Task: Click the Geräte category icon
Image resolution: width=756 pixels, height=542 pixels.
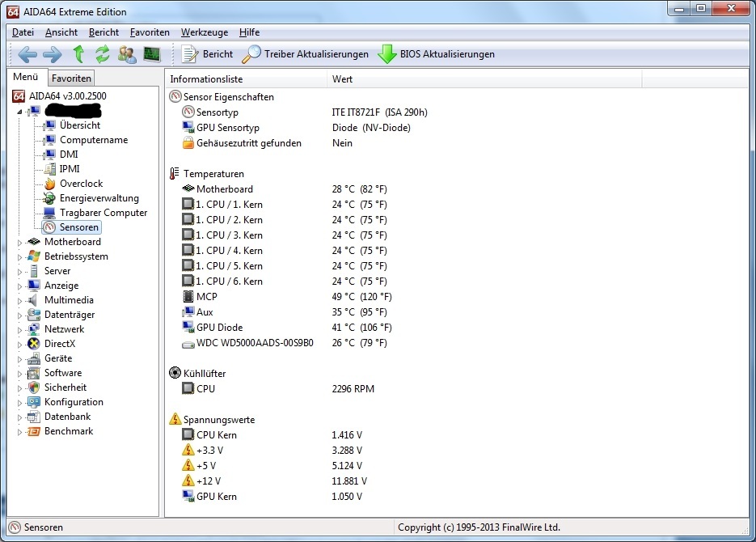Action: (x=34, y=358)
